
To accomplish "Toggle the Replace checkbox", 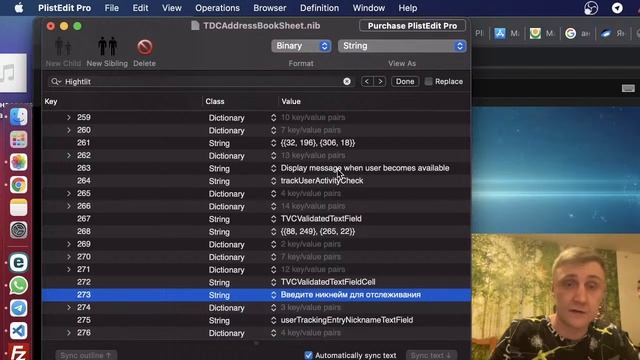I will click(429, 82).
